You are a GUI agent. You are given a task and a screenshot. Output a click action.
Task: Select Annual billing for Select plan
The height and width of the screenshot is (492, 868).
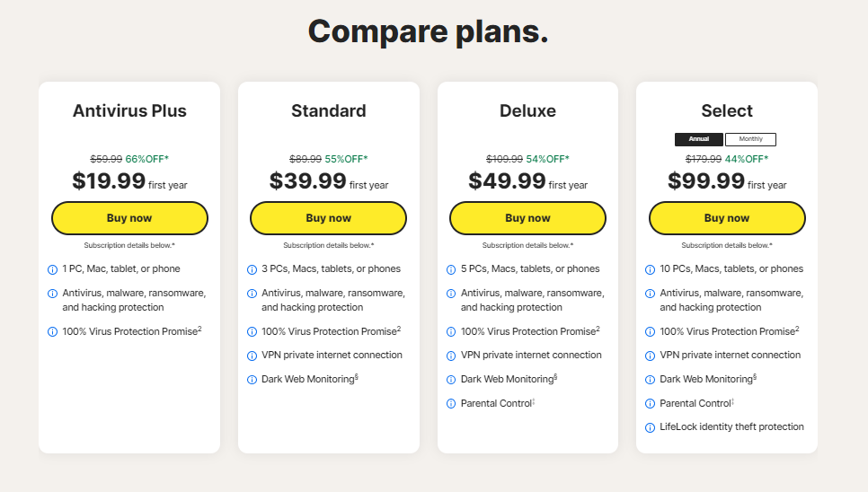pos(699,139)
